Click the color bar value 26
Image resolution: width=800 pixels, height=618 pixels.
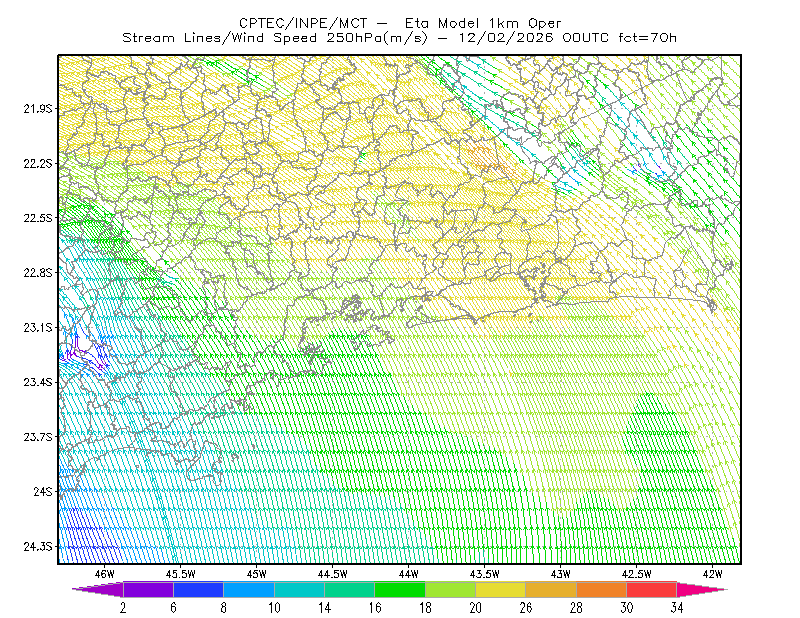[x=526, y=608]
